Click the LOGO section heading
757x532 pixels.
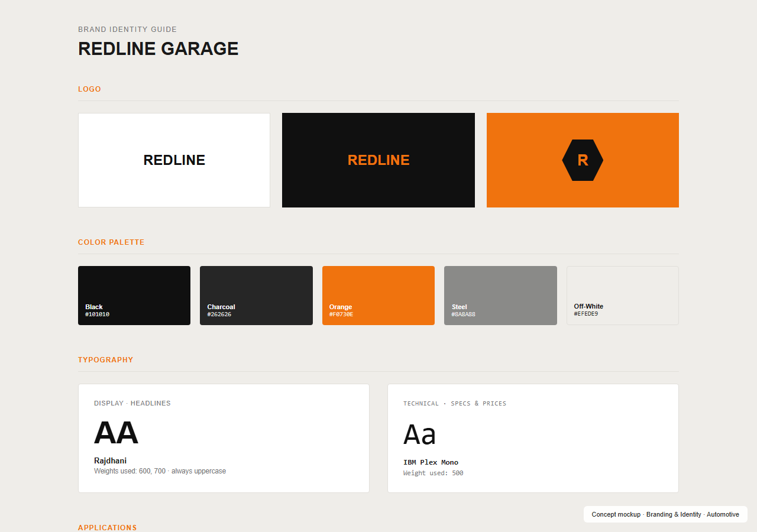click(89, 89)
